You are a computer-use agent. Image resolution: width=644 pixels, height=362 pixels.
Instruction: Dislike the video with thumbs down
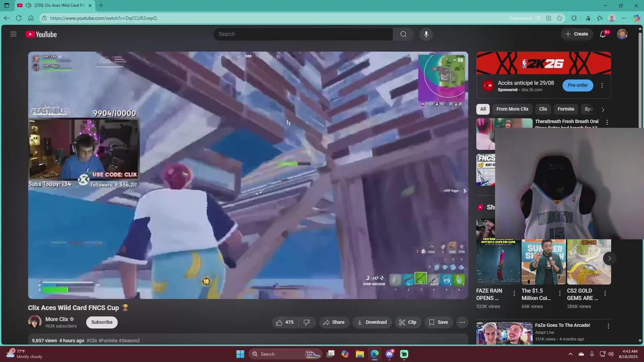(307, 322)
